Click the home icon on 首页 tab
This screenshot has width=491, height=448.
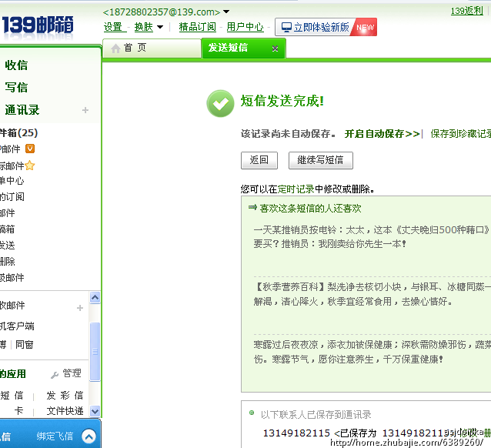(x=115, y=48)
